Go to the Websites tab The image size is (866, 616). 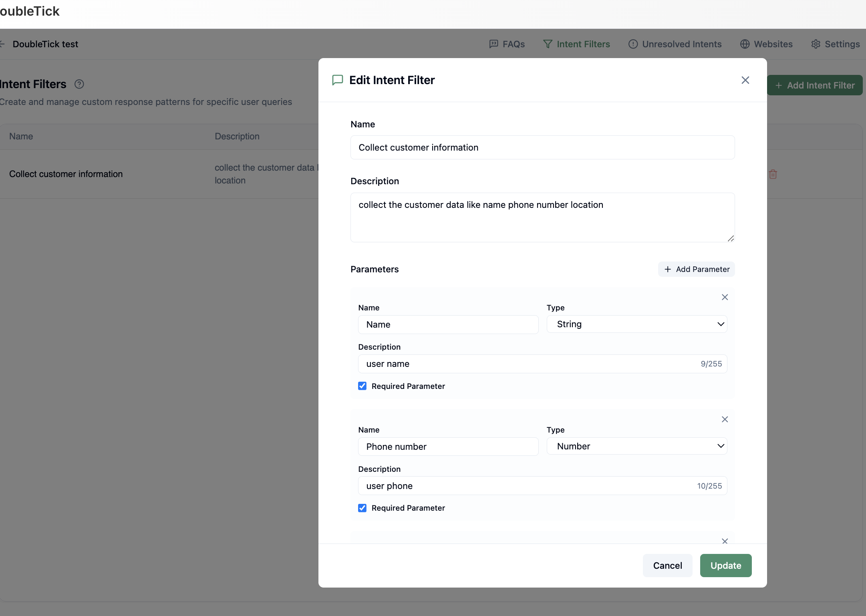(x=766, y=44)
